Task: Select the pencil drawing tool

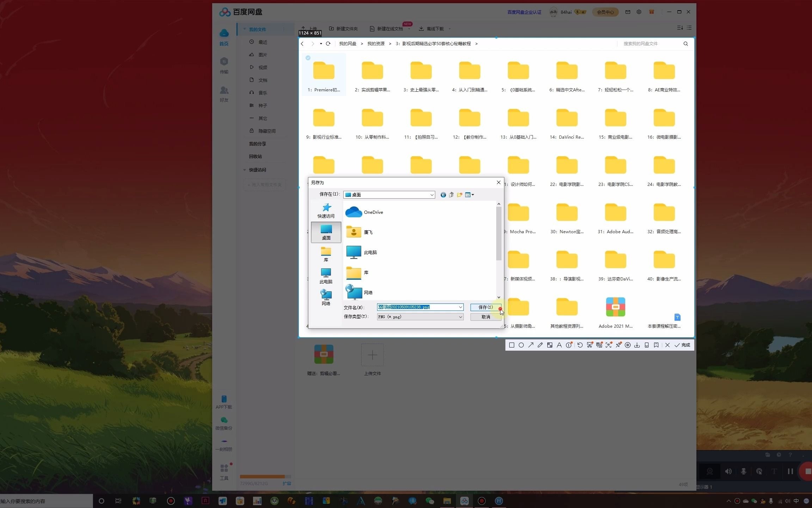Action: [x=540, y=345]
